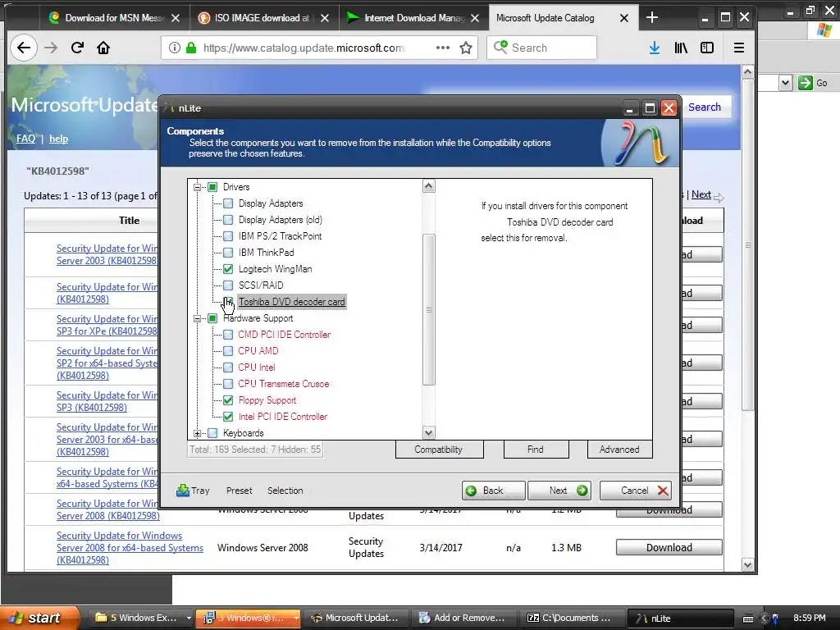Open the site information icon in address bar
The width and height of the screenshot is (840, 630).
point(175,48)
